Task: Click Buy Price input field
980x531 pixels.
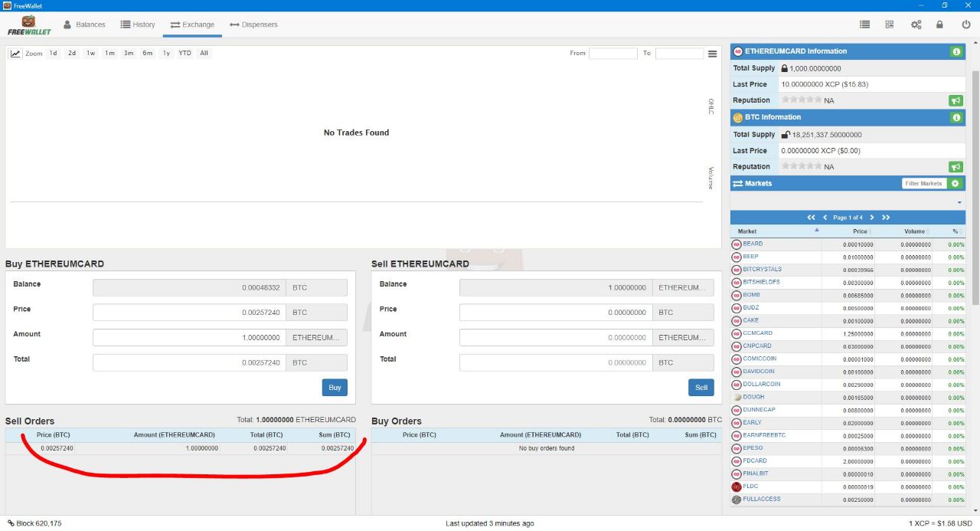Action: [x=189, y=313]
